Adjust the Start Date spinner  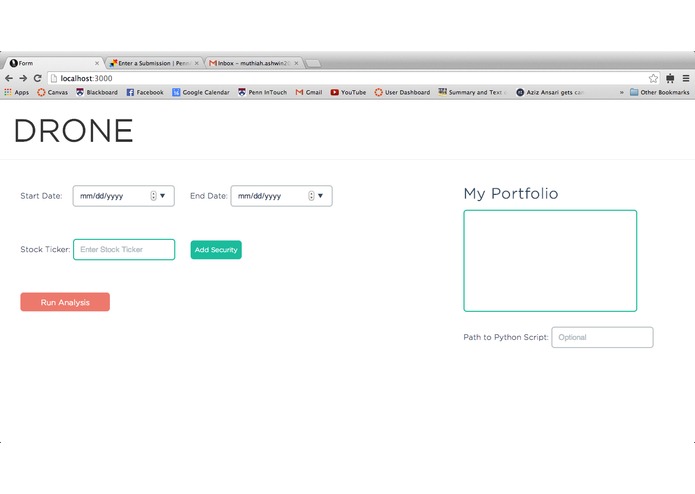point(153,196)
